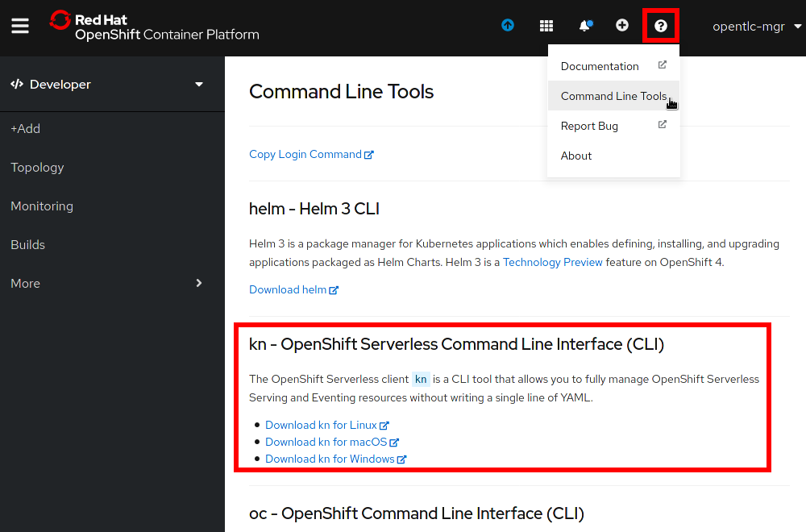Click the blue upgrade arrow icon
This screenshot has height=532, width=806.
(x=508, y=26)
